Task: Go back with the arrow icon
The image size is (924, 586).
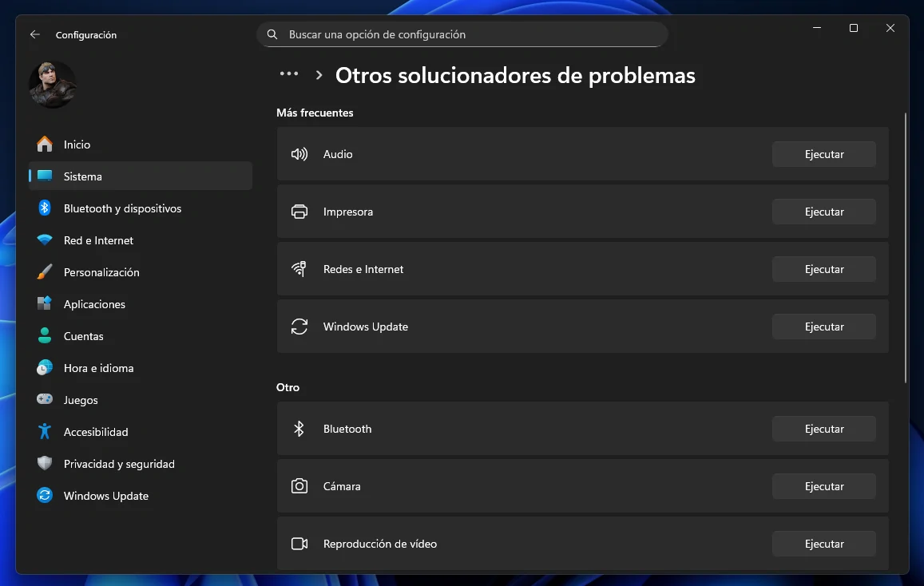Action: [x=35, y=35]
